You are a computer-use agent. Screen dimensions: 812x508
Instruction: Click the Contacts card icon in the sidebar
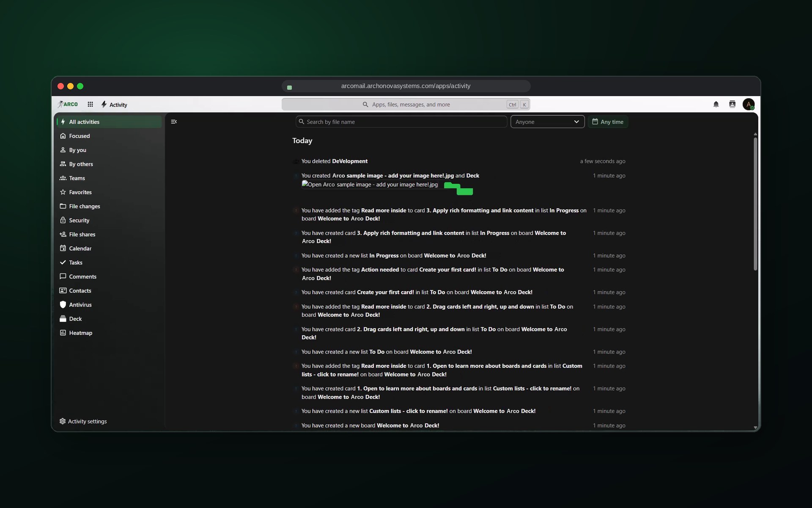coord(63,290)
